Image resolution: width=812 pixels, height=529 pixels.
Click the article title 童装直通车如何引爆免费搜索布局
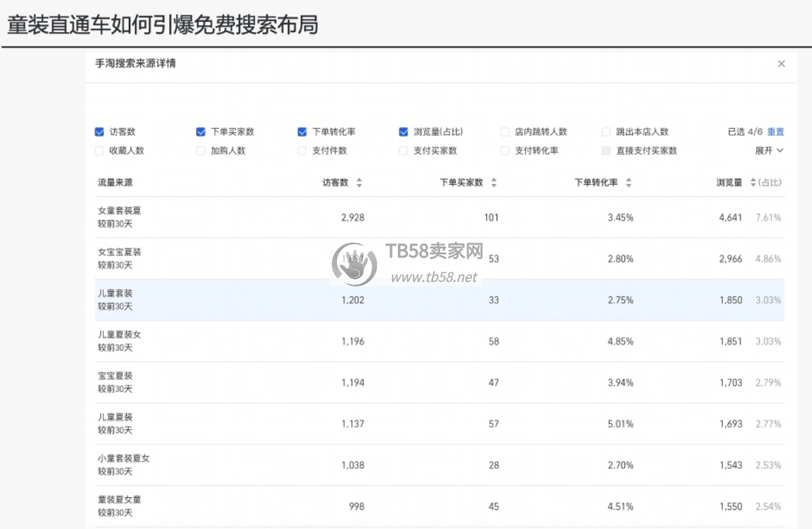[162, 24]
